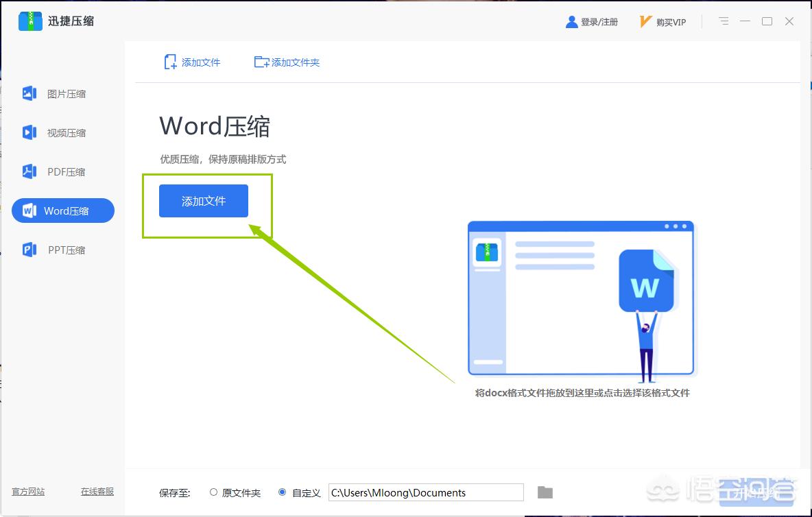Select the 视频压缩 sidebar icon
Image resolution: width=812 pixels, height=517 pixels.
29,132
